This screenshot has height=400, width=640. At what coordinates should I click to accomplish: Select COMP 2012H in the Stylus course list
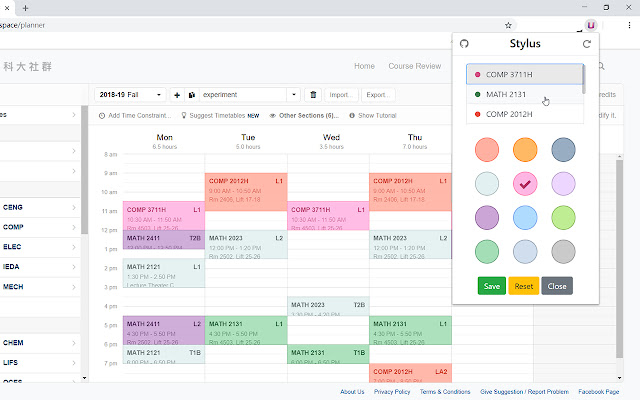(x=524, y=114)
